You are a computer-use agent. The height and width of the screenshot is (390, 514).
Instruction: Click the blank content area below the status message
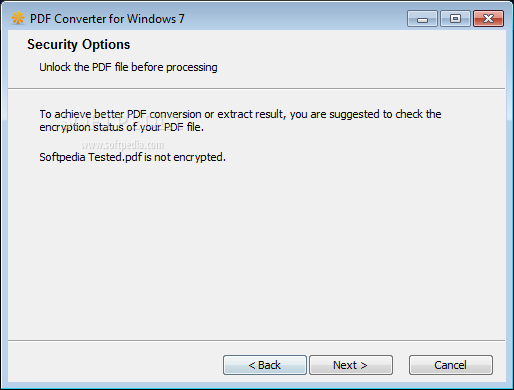coord(257,250)
